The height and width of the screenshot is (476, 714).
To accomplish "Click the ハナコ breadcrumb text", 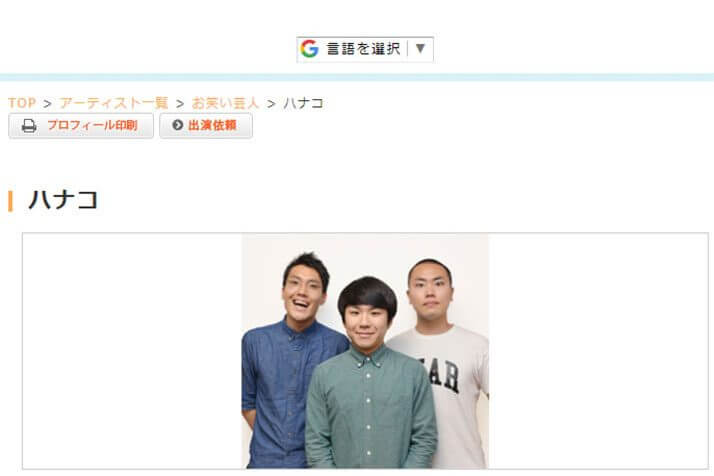I will pyautogui.click(x=303, y=103).
